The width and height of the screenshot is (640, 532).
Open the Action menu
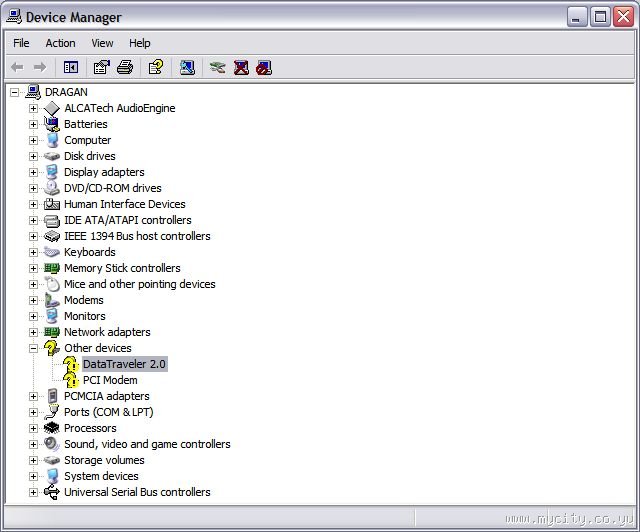click(x=60, y=43)
